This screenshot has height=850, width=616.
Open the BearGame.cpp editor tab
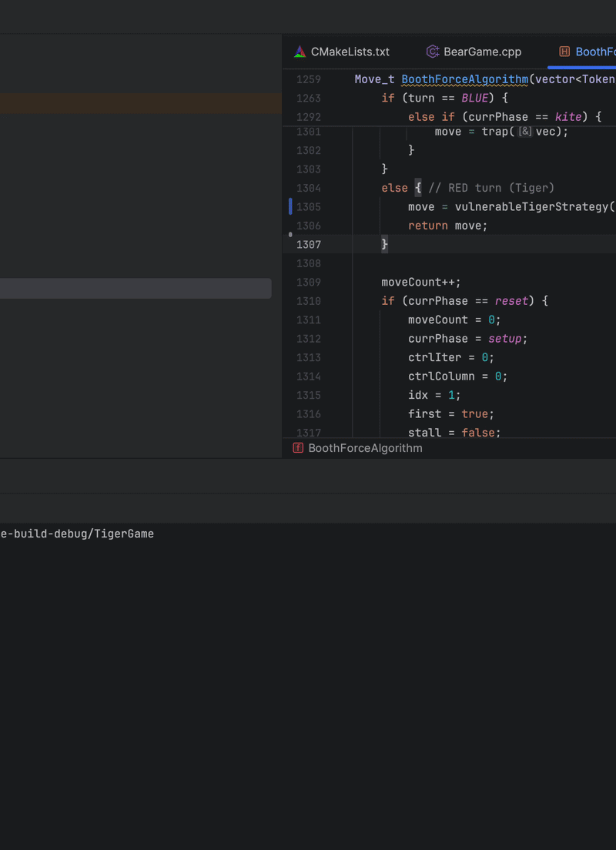474,52
